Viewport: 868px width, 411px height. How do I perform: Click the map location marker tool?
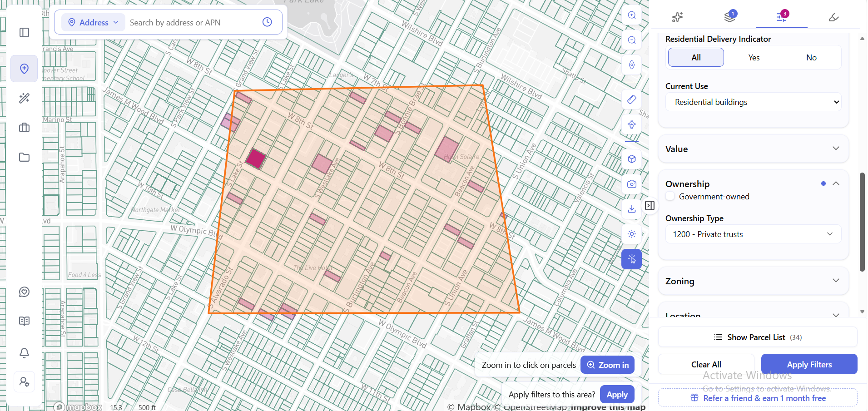pyautogui.click(x=631, y=65)
